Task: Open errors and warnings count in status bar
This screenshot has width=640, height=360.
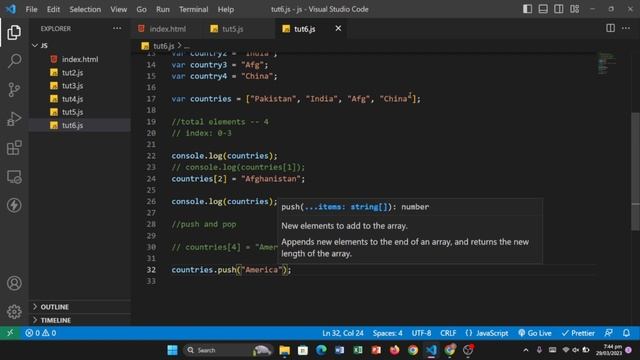Action: (40, 333)
